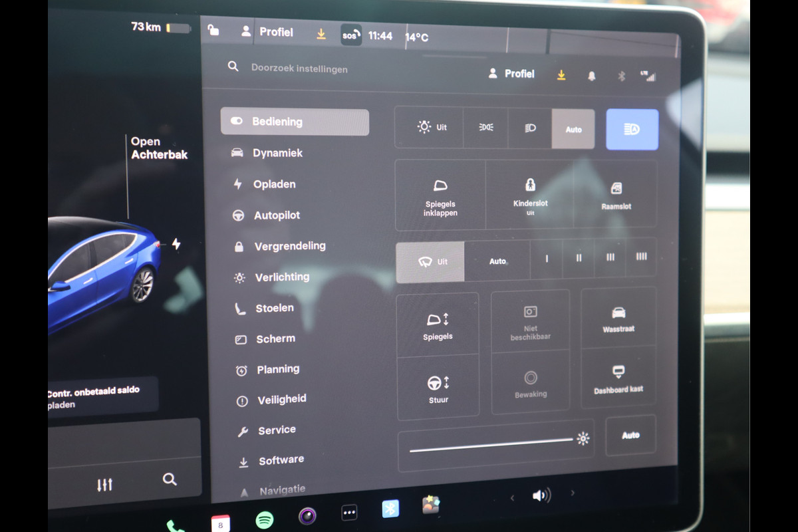Click the Doorzoek instellingen search field
This screenshot has width=798, height=532.
[x=299, y=68]
